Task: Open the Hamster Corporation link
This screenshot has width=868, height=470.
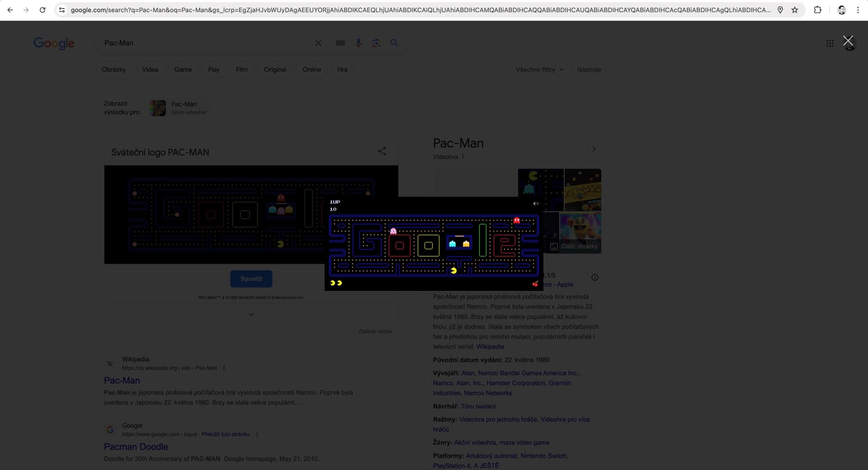Action: click(x=516, y=383)
